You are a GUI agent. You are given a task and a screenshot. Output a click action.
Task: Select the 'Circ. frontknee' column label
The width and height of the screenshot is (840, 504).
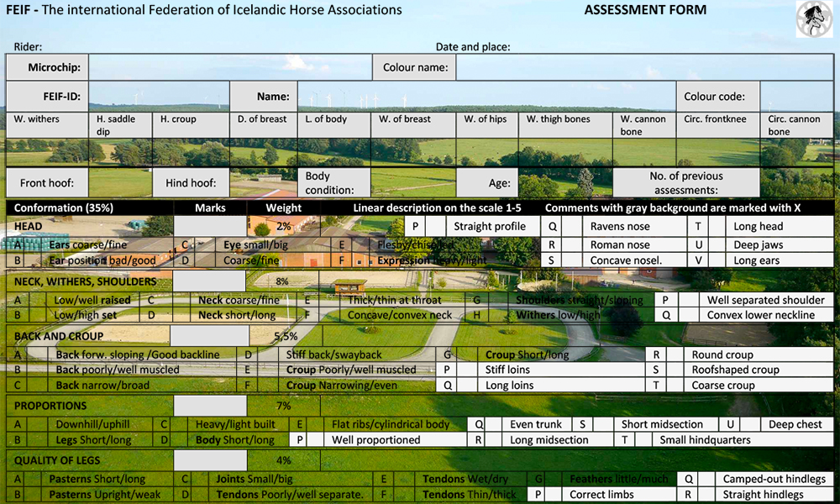[715, 119]
